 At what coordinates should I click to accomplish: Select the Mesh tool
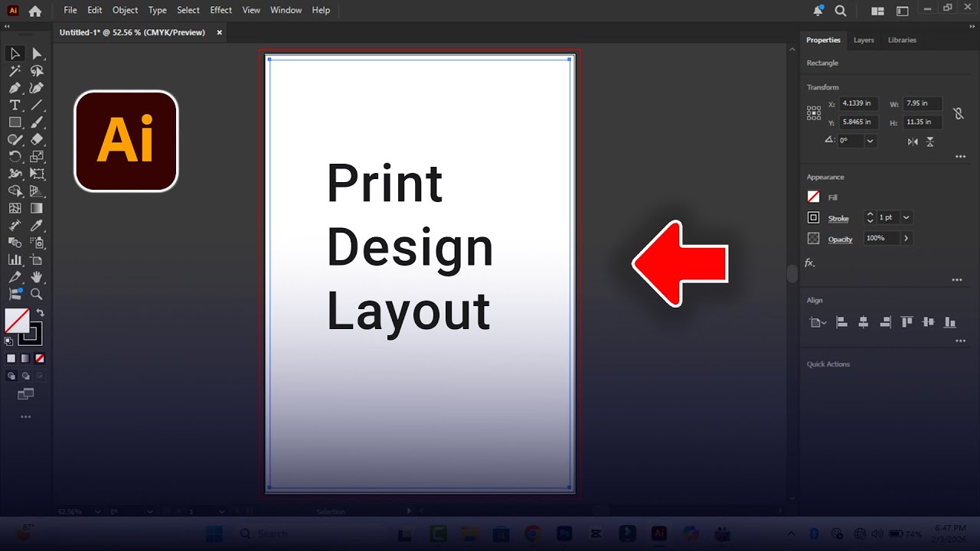[x=15, y=208]
